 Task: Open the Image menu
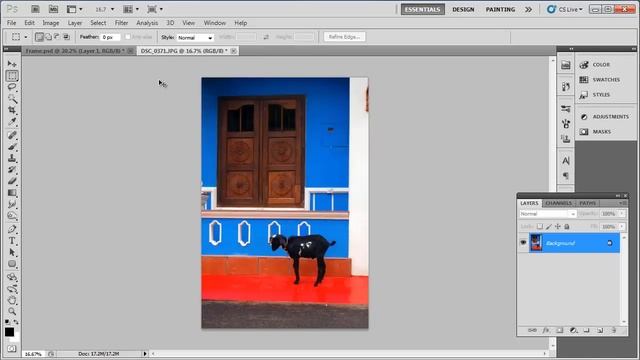[51, 23]
